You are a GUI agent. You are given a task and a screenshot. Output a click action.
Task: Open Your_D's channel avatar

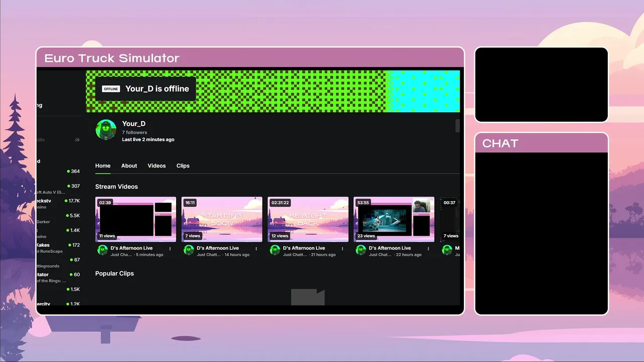click(x=106, y=130)
